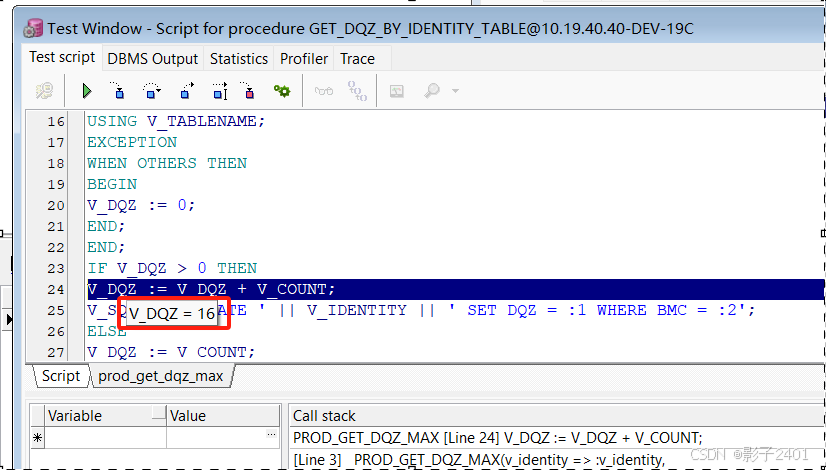Click the EXCEPTION keyword on line 17
This screenshot has height=470, width=826.
132,142
